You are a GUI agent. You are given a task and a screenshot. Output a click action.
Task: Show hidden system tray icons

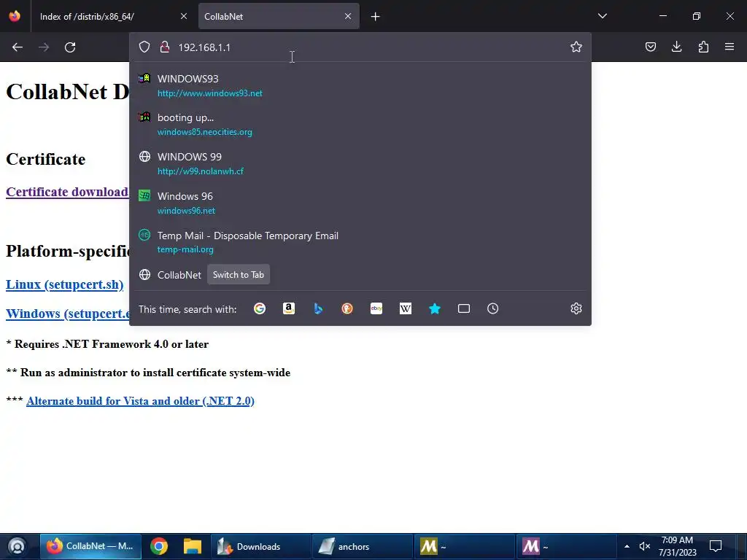627,546
